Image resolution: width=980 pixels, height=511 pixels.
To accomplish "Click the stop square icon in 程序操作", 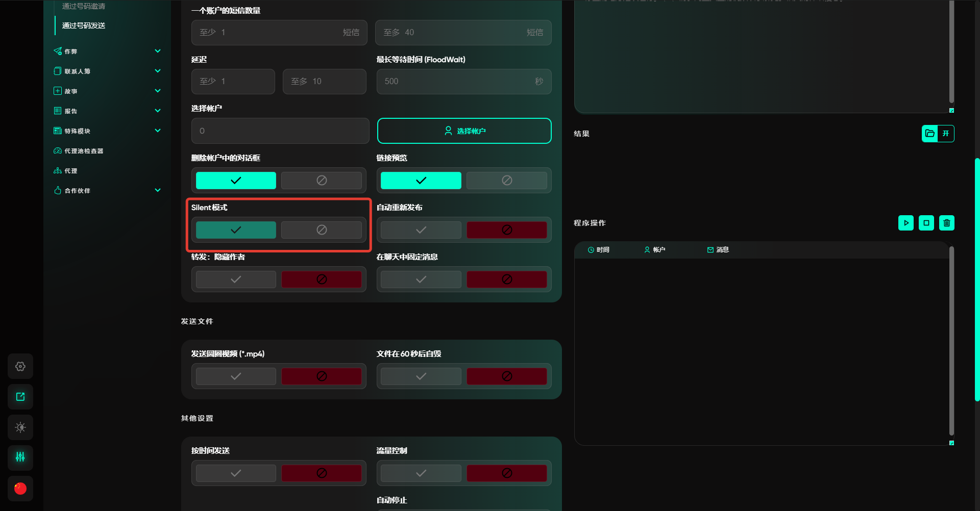I will 926,223.
